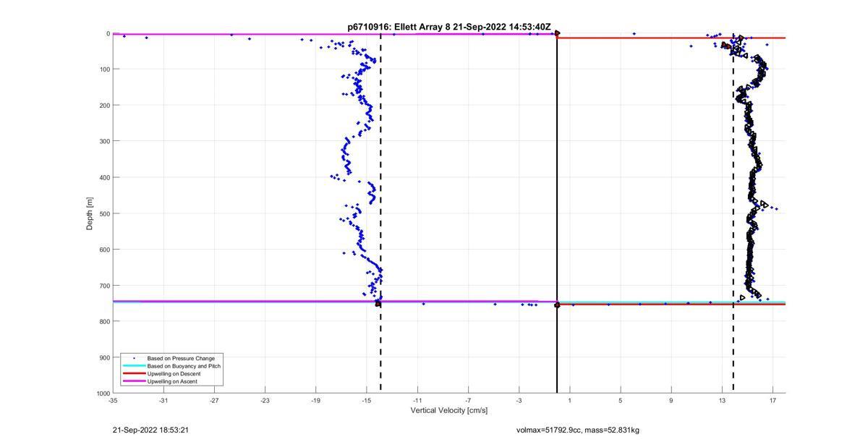Click the x-axis tick label '-35'

113,400
